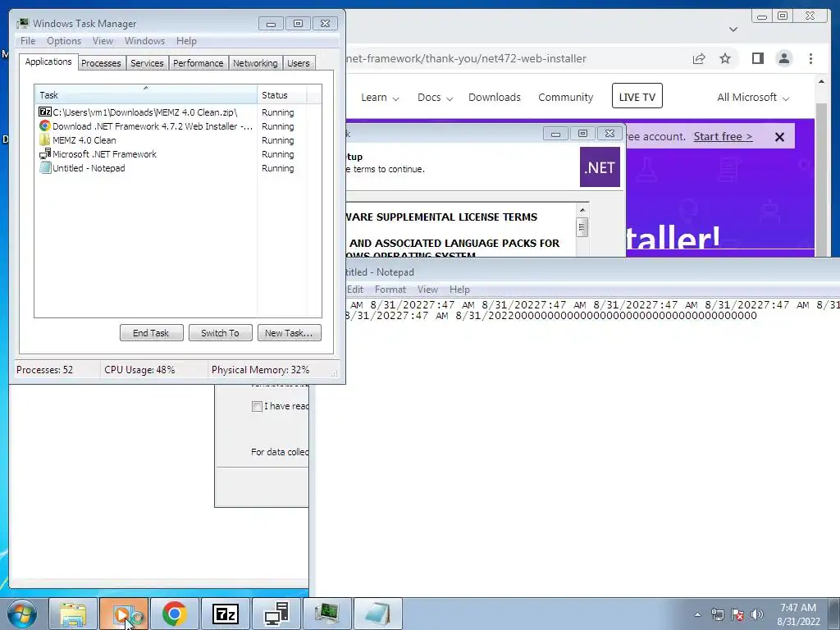
Task: Switch to the Users tab
Action: [x=298, y=63]
